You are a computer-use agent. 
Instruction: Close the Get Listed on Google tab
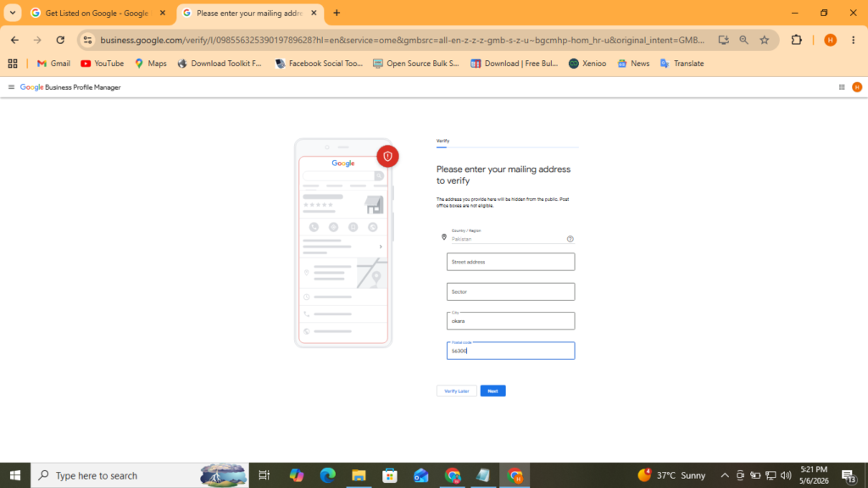pyautogui.click(x=162, y=13)
